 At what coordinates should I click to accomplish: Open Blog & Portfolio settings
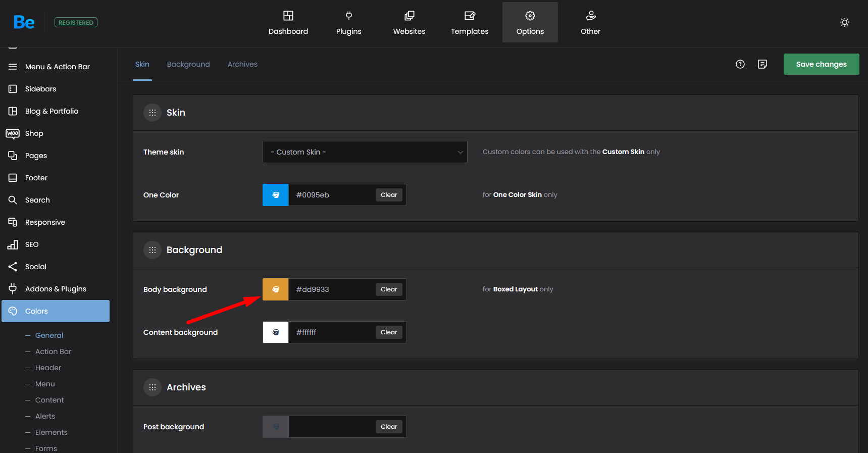point(56,111)
